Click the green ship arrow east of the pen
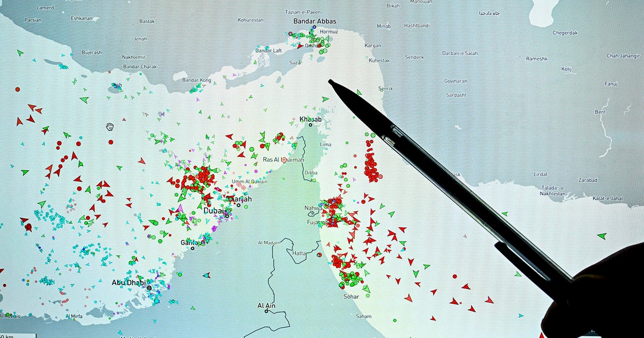Viewport: 644px width, 338px height. (602, 236)
